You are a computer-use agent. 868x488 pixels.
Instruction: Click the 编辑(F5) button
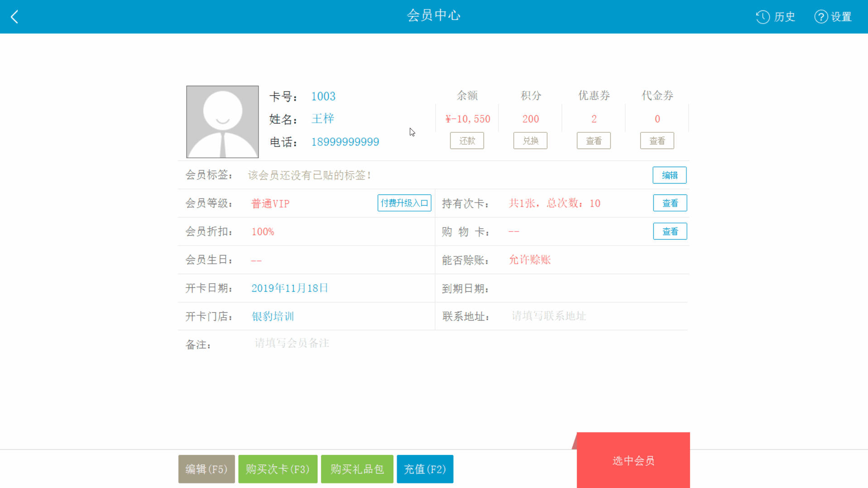[x=206, y=469]
